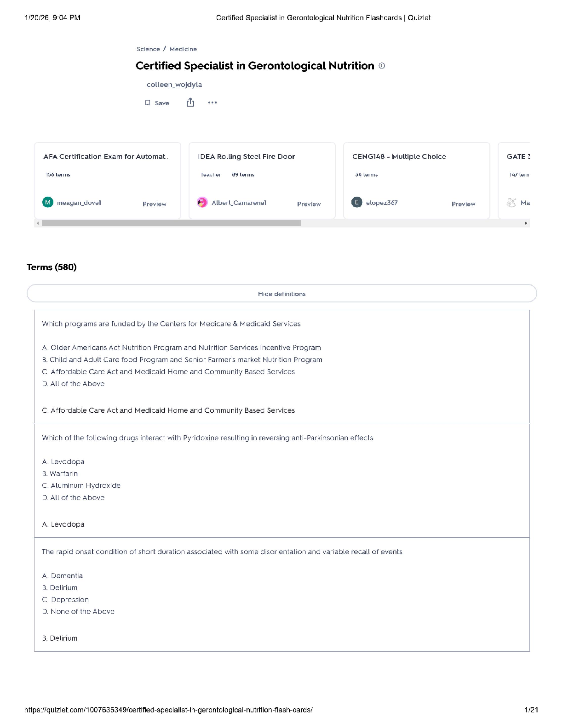Preview the IDEA Rolling Steel Fire Door set
563x728 pixels.
(x=309, y=204)
